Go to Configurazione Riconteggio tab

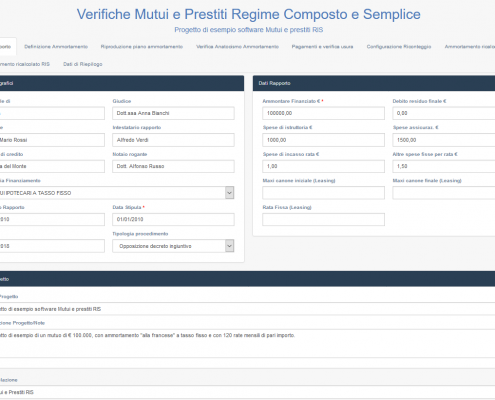399,47
